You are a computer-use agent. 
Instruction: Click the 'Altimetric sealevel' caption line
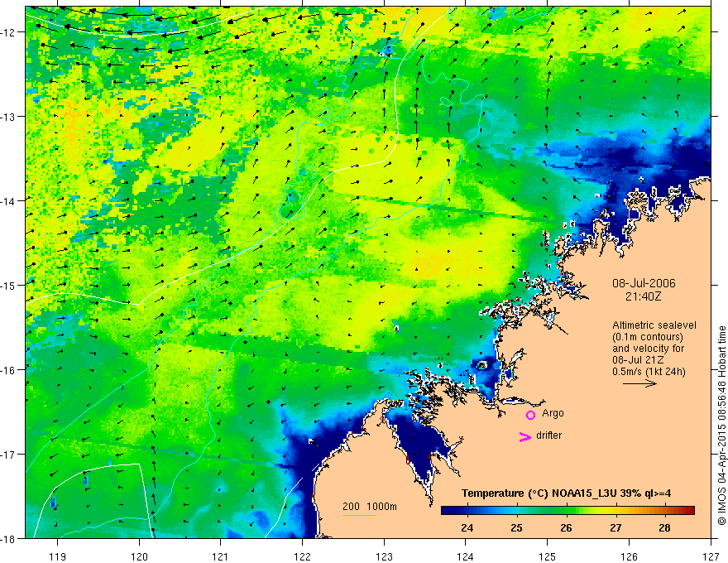[x=654, y=325]
